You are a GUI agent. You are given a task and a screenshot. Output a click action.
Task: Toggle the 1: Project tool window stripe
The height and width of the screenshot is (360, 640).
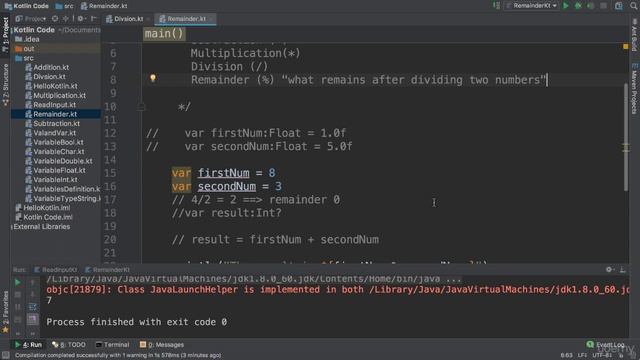(5, 34)
